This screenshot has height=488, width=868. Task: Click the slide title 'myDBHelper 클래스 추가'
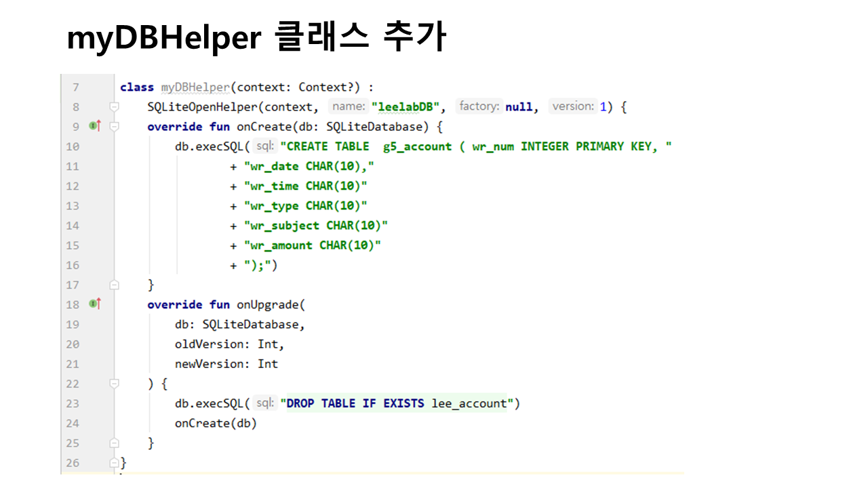click(x=256, y=38)
